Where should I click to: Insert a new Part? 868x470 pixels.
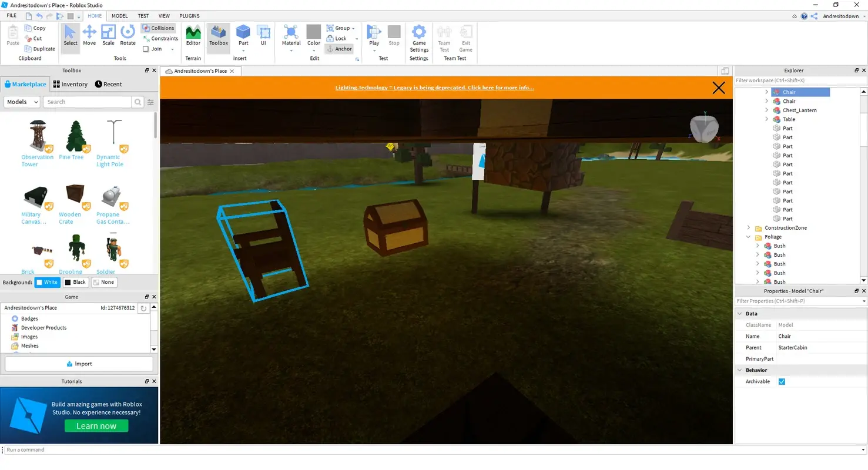tap(243, 35)
